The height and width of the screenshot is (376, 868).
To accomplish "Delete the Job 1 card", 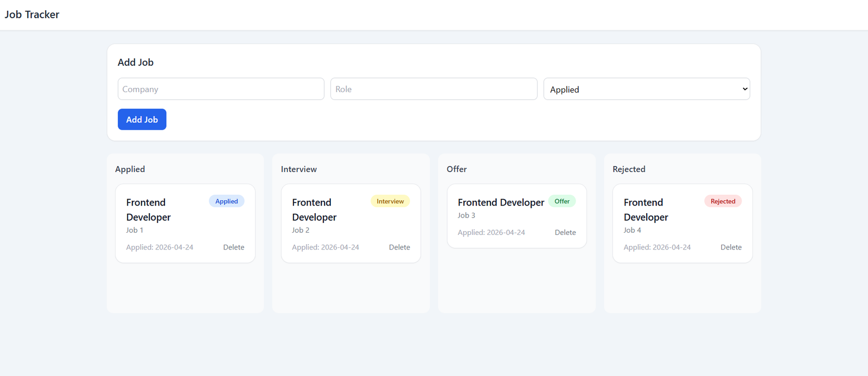I will [233, 247].
